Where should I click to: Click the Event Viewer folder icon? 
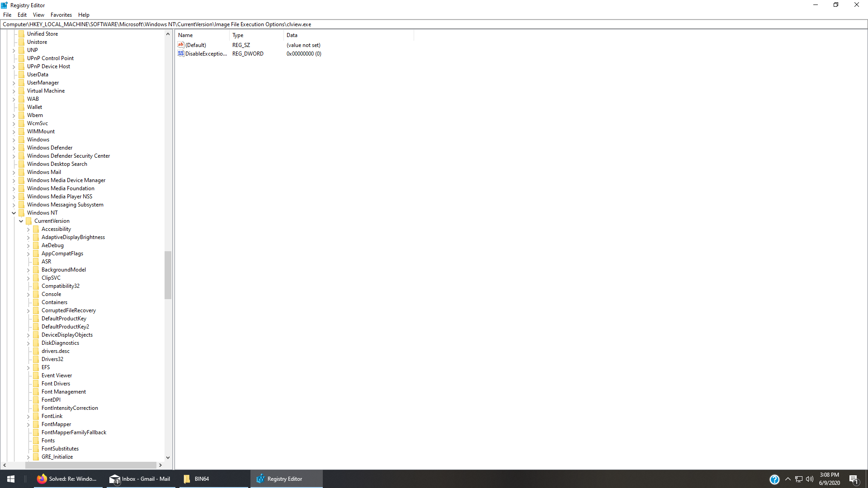[36, 375]
